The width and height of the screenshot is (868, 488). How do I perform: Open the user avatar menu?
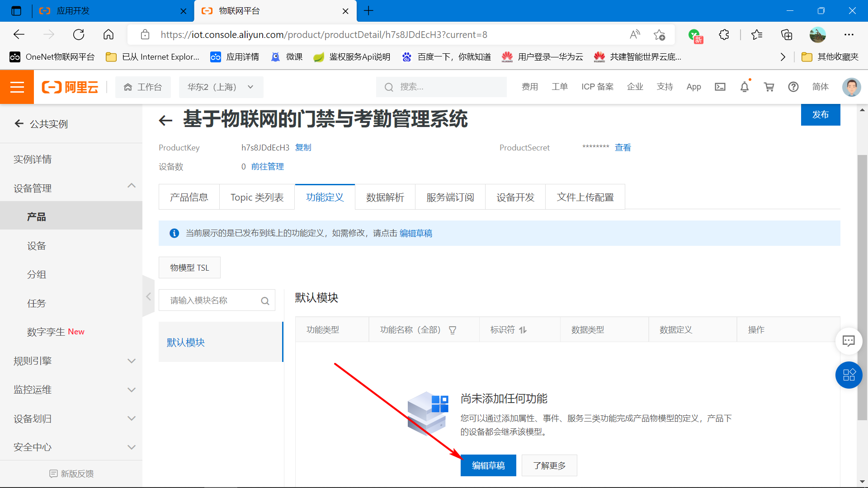tap(851, 87)
